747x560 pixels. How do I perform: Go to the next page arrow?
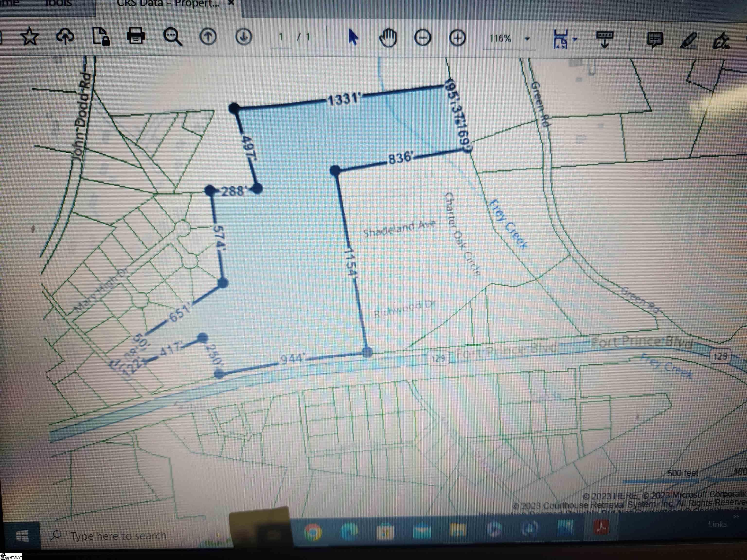click(243, 36)
